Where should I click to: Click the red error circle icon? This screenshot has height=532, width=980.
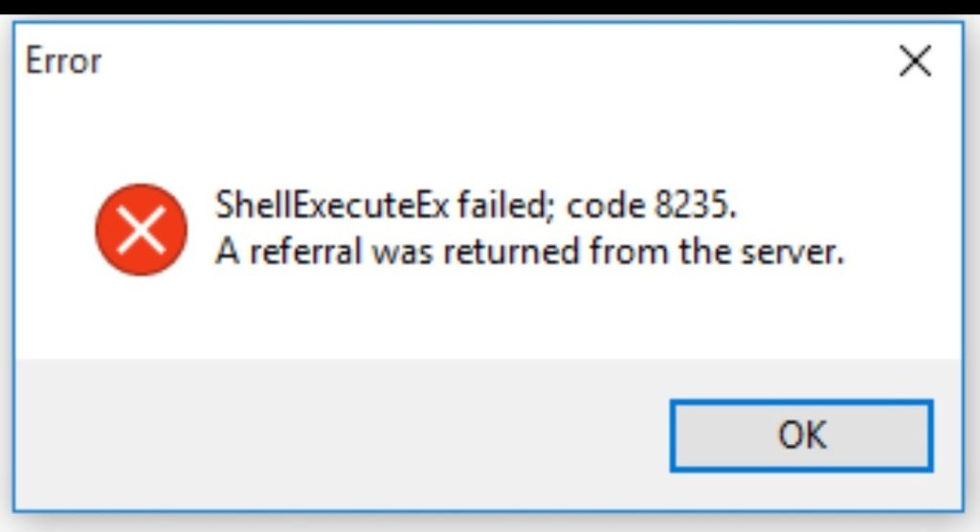(142, 230)
